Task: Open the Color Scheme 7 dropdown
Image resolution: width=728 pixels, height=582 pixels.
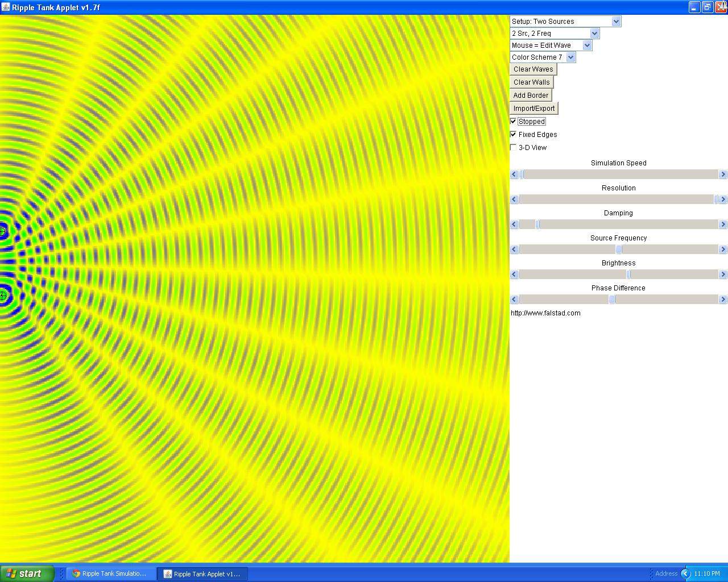Action: (543, 57)
